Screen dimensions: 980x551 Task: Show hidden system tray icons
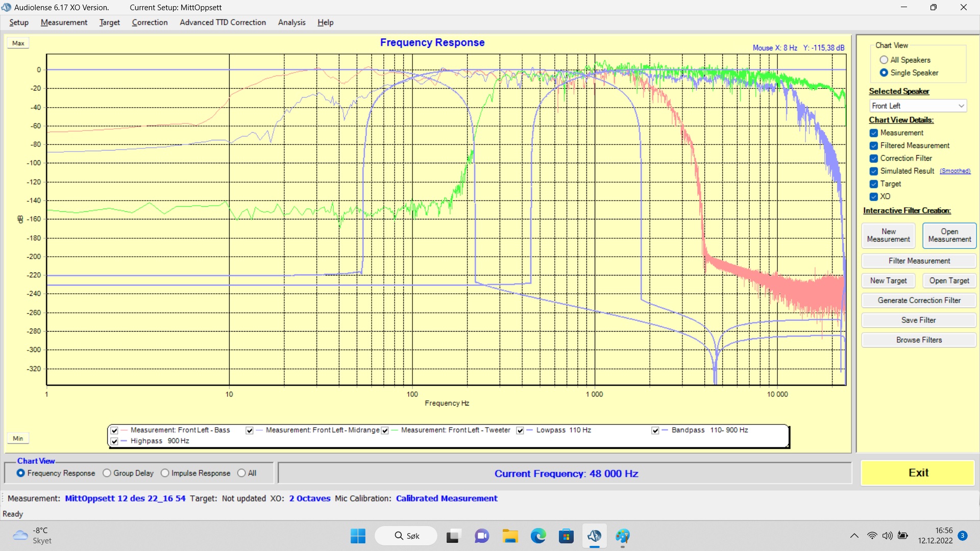click(x=854, y=536)
